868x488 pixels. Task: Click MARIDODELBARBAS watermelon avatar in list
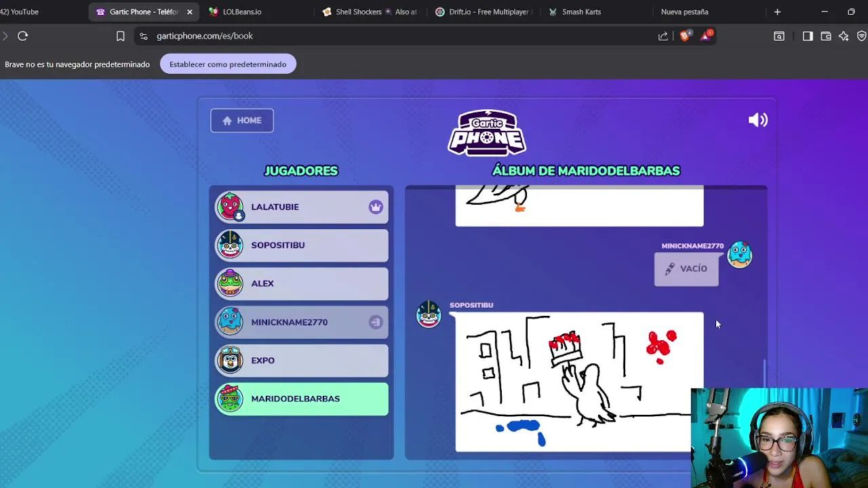click(231, 399)
